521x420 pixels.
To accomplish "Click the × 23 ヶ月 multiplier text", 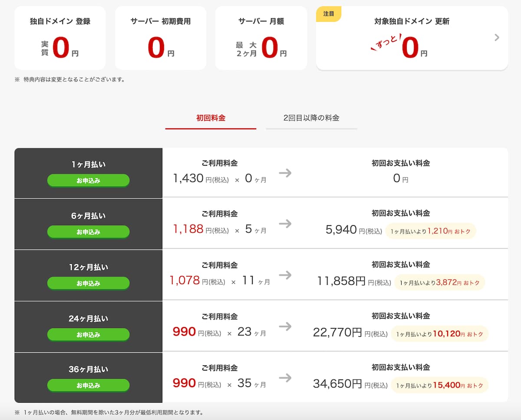I will pos(247,332).
